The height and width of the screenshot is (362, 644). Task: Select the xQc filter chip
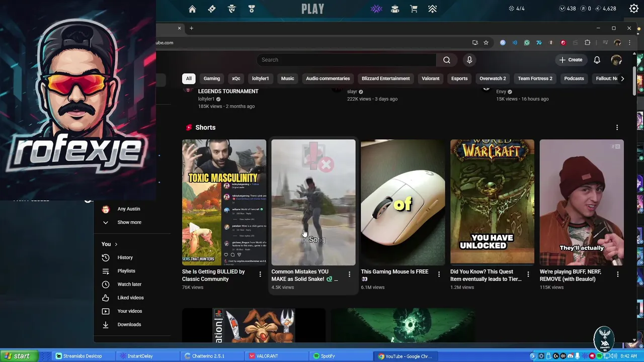click(x=236, y=78)
